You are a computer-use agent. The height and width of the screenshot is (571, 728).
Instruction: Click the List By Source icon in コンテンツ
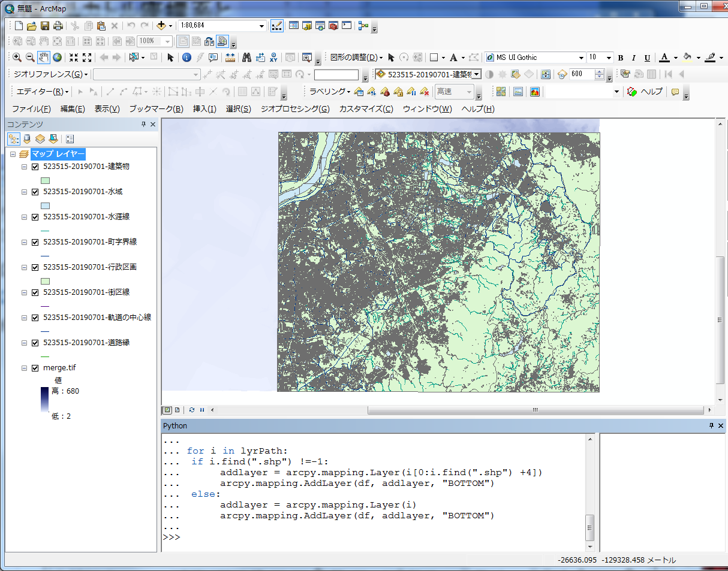(x=26, y=138)
